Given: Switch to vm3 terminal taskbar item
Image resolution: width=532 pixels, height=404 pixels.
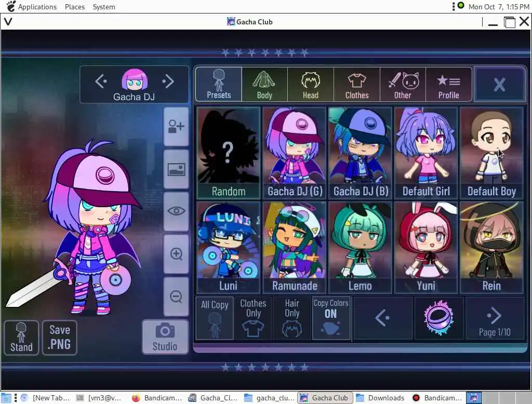Looking at the screenshot, I should click(98, 398).
